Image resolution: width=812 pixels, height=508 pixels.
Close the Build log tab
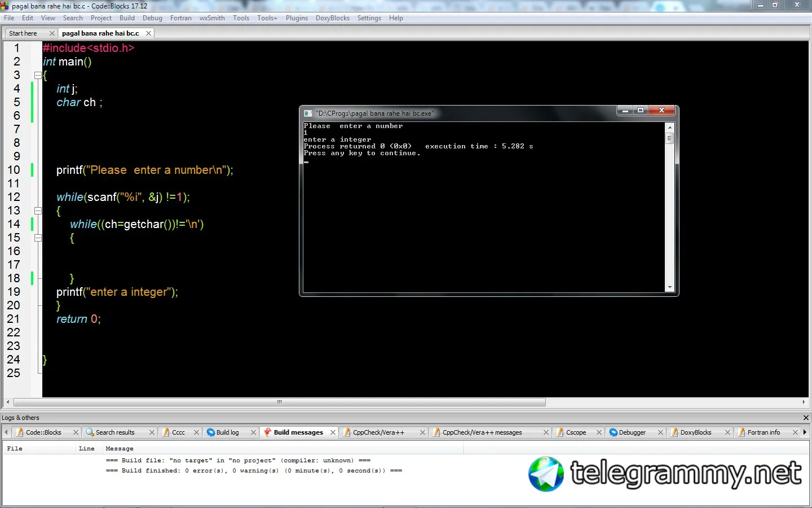coord(253,432)
